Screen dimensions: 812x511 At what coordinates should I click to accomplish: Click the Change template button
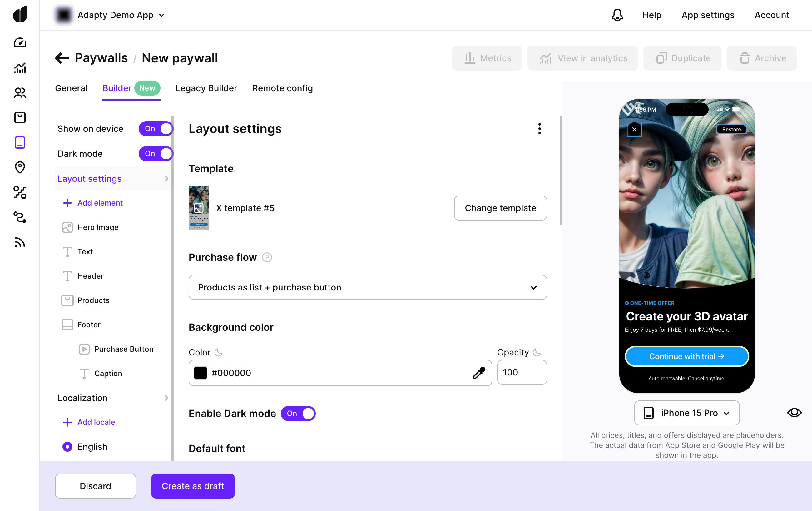pyautogui.click(x=500, y=208)
